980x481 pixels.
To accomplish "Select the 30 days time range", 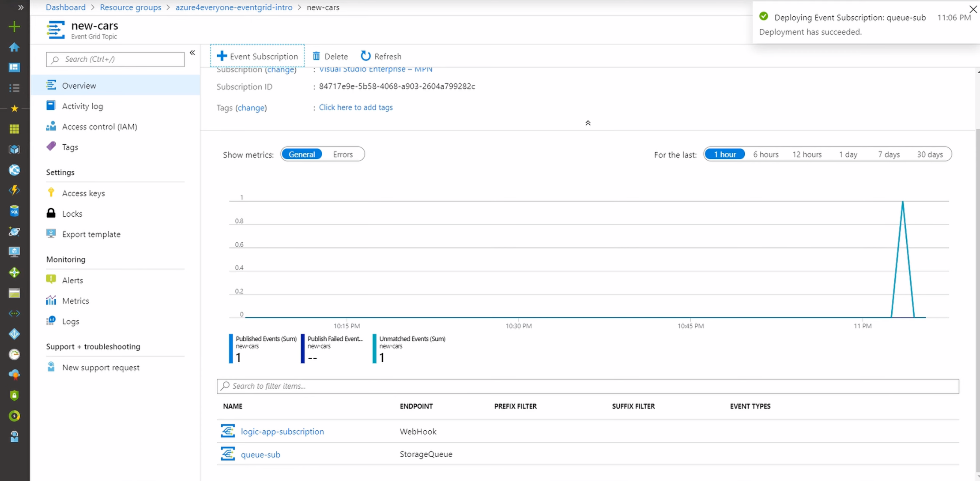I will click(930, 154).
